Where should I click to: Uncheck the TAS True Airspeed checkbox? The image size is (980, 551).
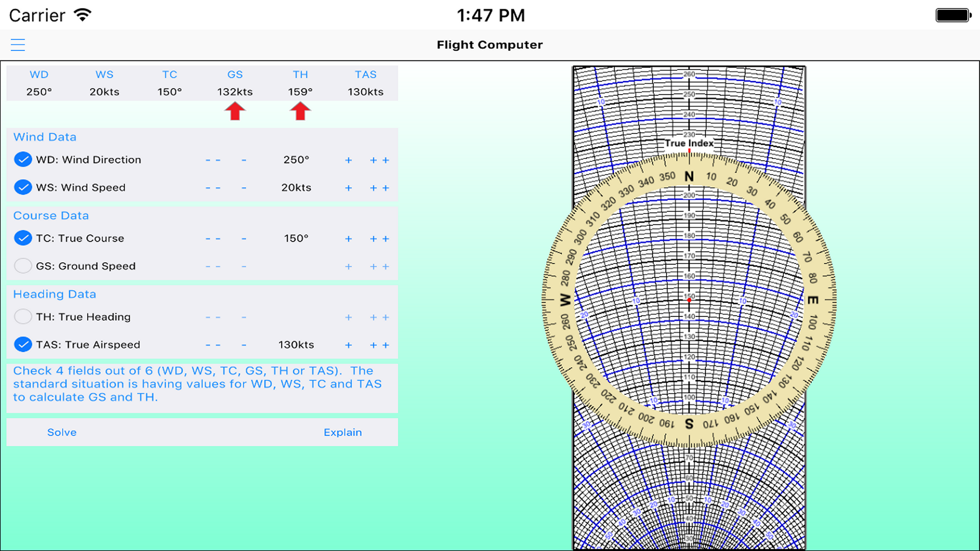point(23,345)
